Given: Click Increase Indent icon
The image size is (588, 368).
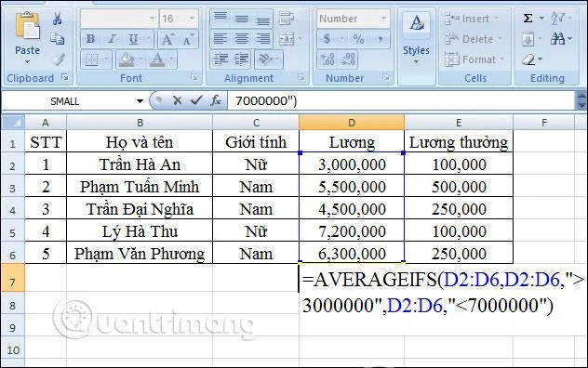Looking at the screenshot, I should pos(242,59).
